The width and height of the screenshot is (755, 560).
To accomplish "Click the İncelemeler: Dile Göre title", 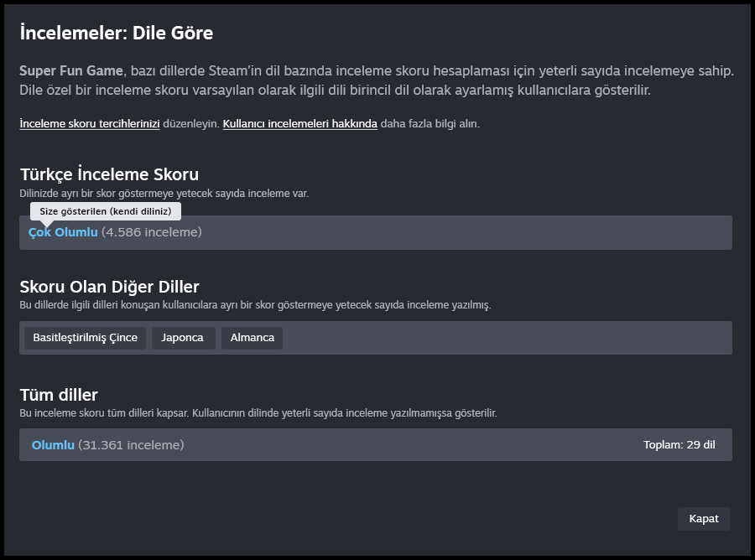I will pos(116,34).
